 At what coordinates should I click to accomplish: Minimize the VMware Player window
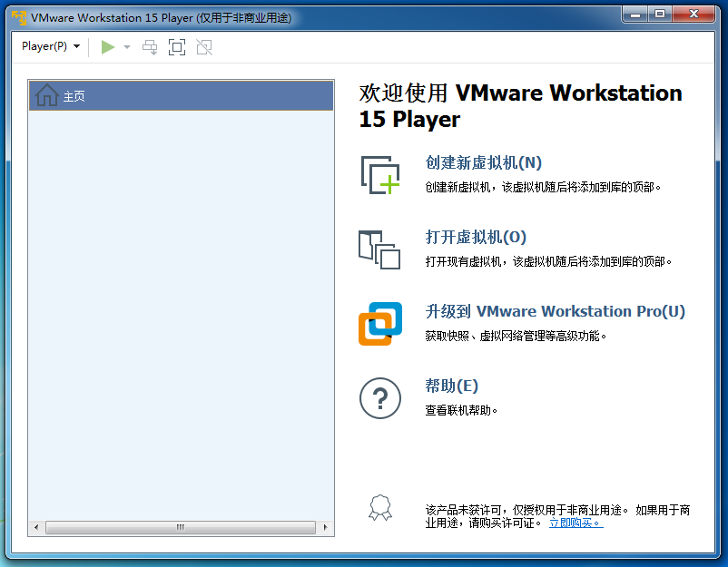(635, 15)
